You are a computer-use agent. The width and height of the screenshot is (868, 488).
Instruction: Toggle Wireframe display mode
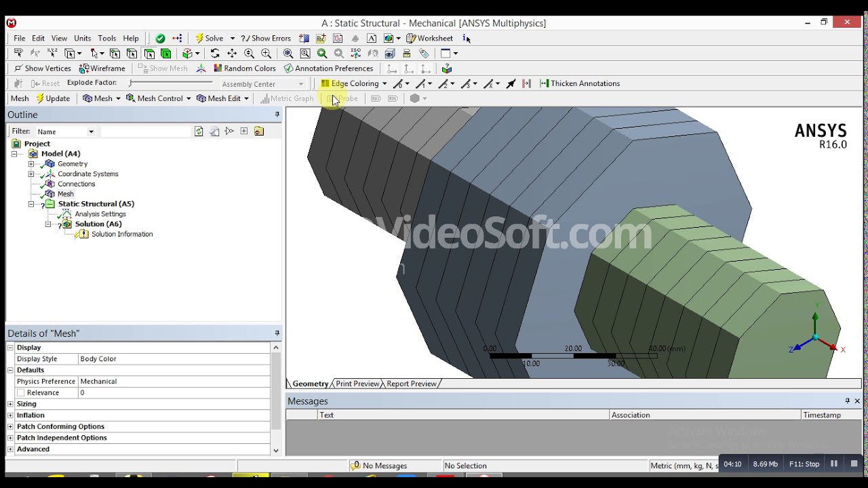pyautogui.click(x=102, y=68)
